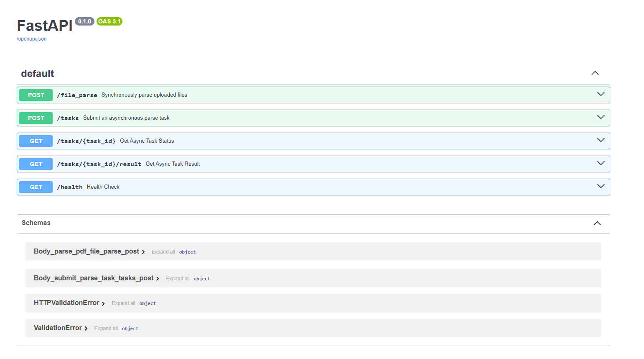Click Expand all for HTTPValidationError

point(123,303)
